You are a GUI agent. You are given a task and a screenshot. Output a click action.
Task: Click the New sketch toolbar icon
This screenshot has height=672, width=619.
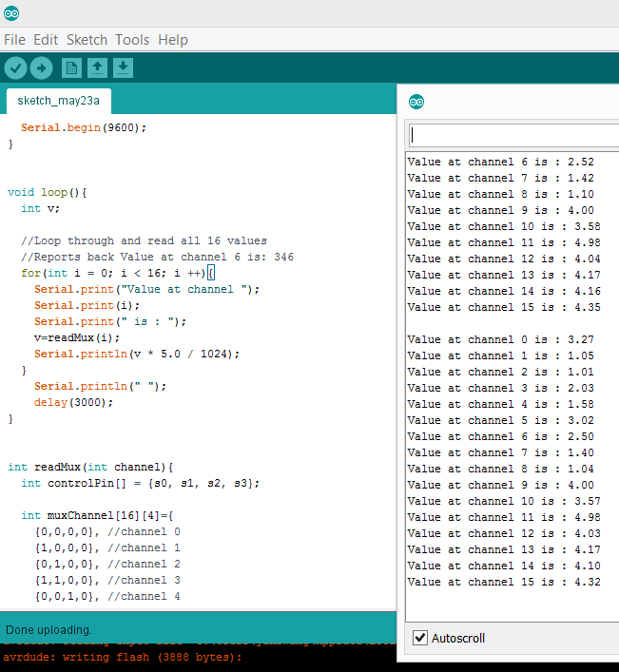tap(71, 67)
